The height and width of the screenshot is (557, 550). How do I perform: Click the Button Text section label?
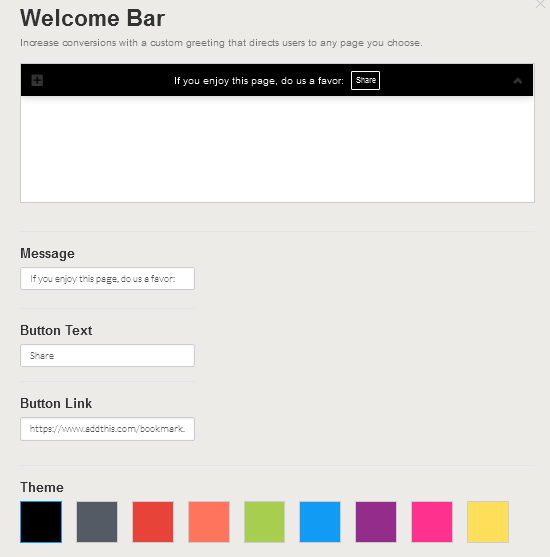(x=56, y=330)
